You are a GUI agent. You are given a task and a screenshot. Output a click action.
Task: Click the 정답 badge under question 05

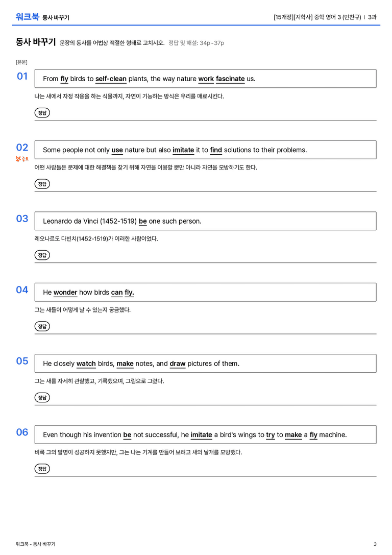(x=42, y=398)
